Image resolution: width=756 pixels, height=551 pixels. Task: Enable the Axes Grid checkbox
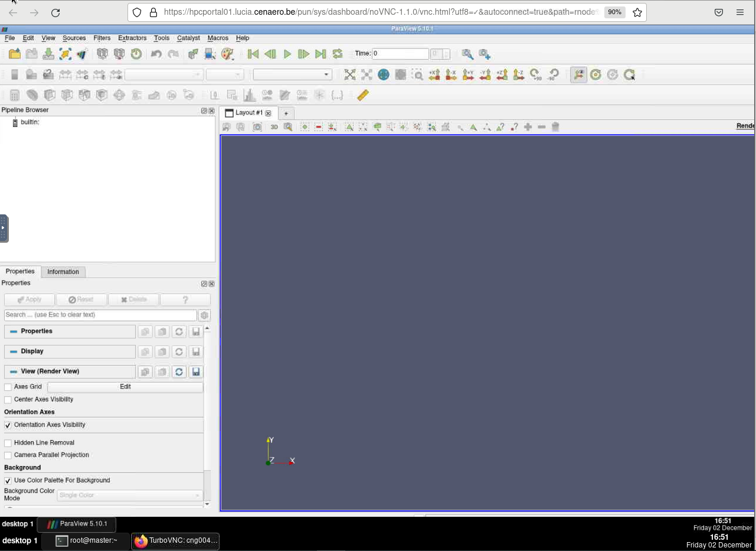(x=8, y=387)
